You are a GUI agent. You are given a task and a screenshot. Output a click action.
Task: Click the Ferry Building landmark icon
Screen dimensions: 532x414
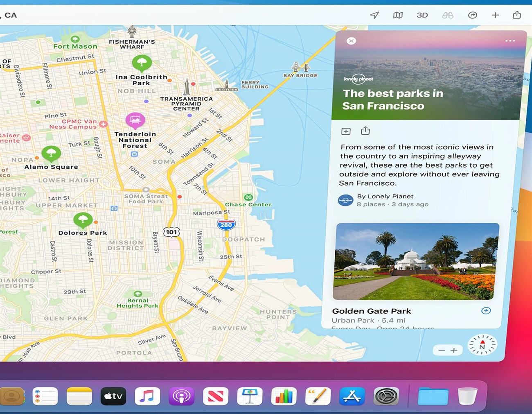pos(226,86)
